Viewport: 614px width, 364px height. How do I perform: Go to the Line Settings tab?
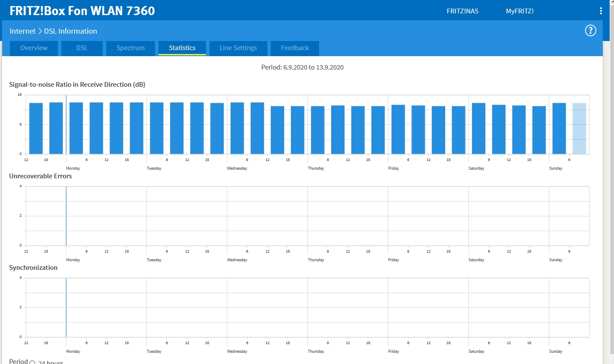(238, 48)
